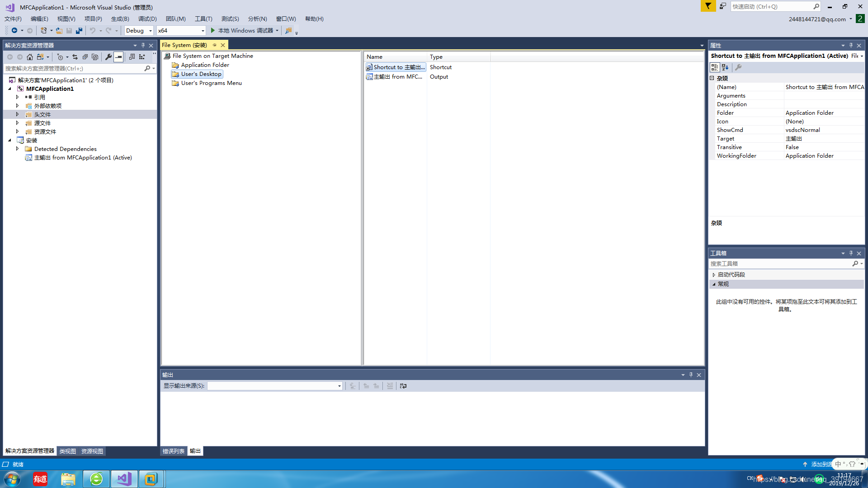Open the 工具(T) menu

coord(203,19)
